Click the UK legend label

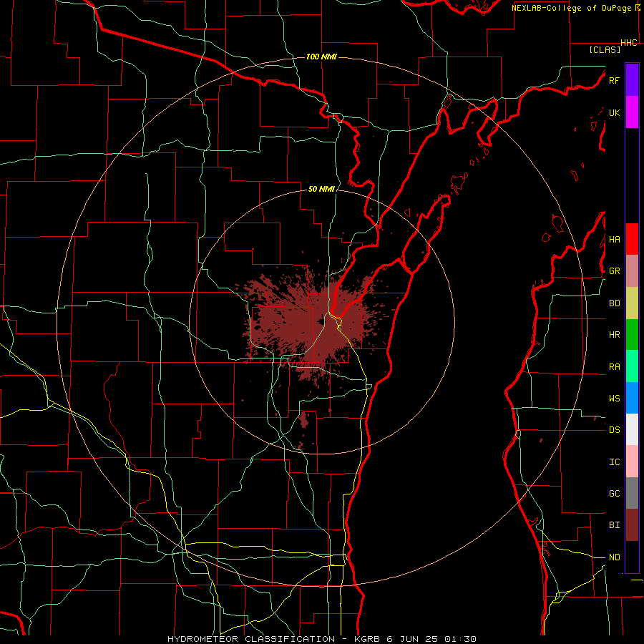[614, 112]
